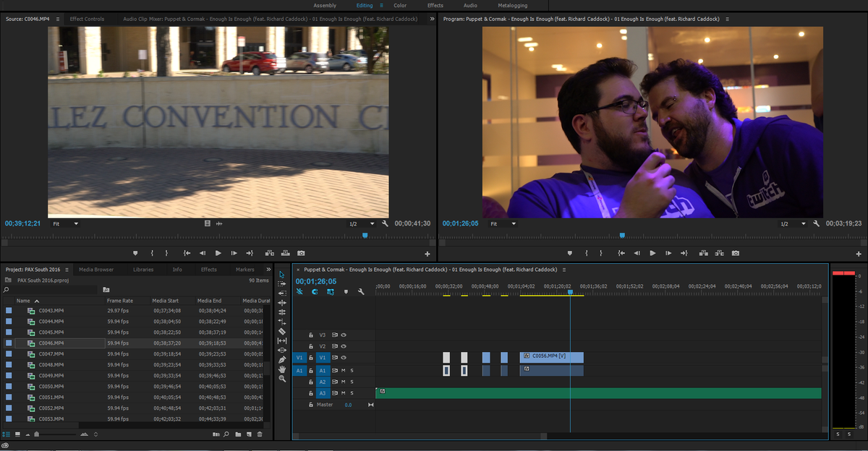Select the Razor tool
This screenshot has height=451, width=868.
click(x=282, y=331)
